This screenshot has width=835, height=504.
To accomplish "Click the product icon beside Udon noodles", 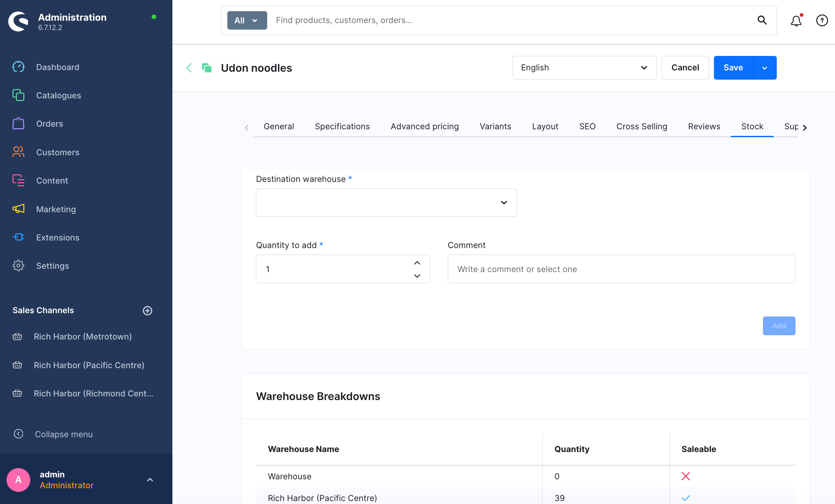I will pyautogui.click(x=207, y=68).
